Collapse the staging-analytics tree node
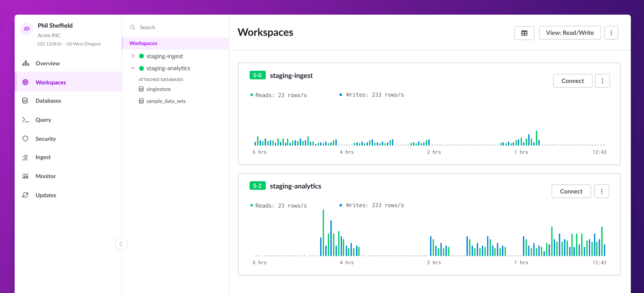The height and width of the screenshot is (293, 644). point(133,68)
